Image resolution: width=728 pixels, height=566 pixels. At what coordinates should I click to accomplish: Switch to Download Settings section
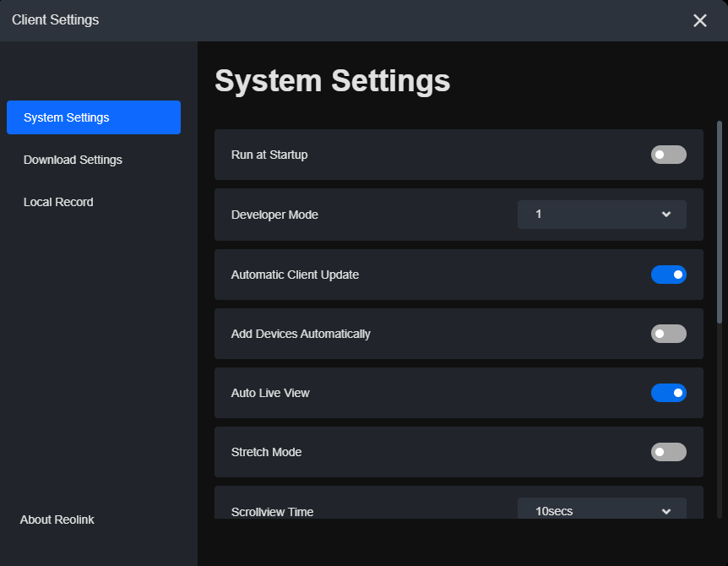[73, 160]
